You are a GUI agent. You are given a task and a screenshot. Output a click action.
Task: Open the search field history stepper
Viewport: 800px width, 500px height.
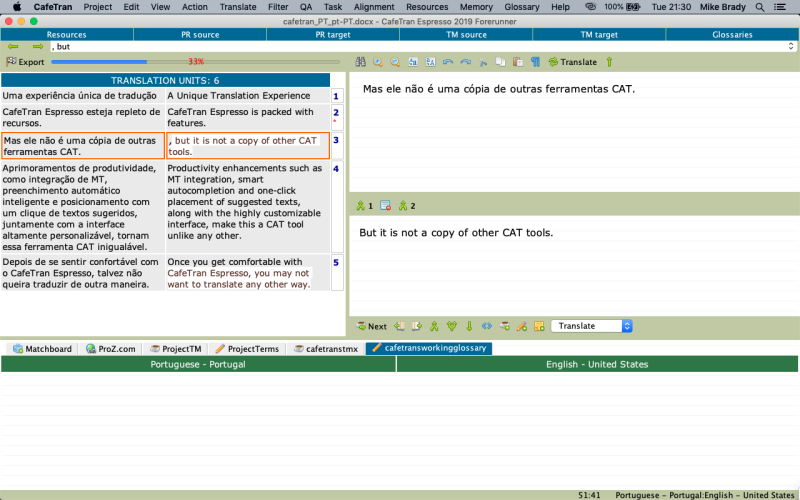click(x=791, y=46)
